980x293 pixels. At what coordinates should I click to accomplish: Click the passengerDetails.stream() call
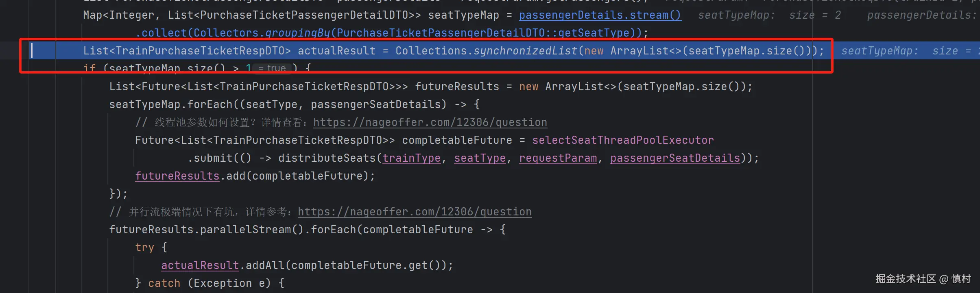[x=600, y=15]
